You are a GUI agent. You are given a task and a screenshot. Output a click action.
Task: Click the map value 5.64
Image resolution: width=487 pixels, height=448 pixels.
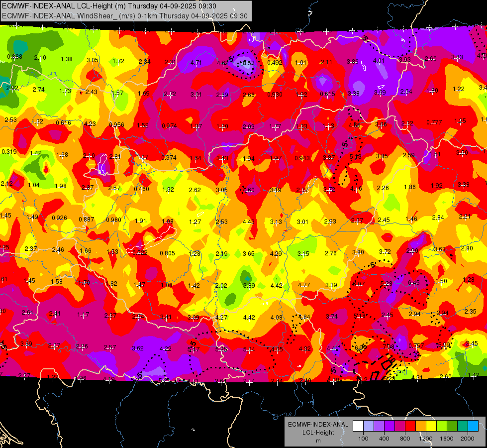[249, 349]
